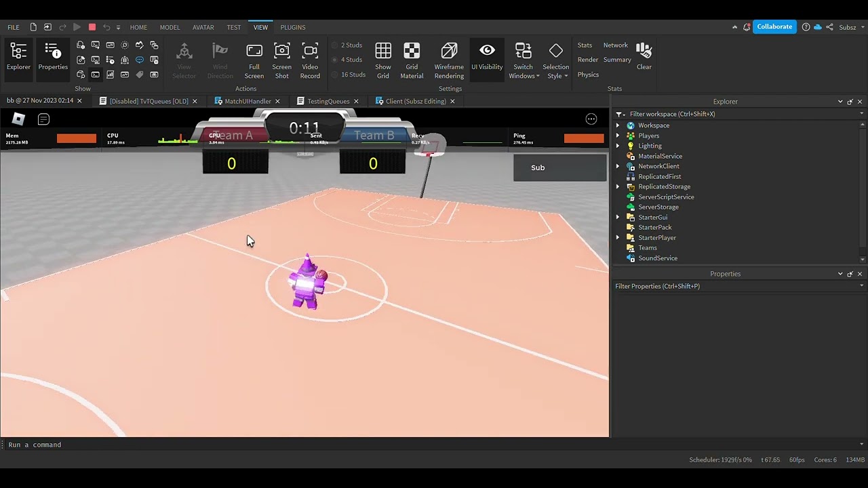868x488 pixels.
Task: Switch to the AVATAR ribbon tab
Action: click(x=203, y=27)
